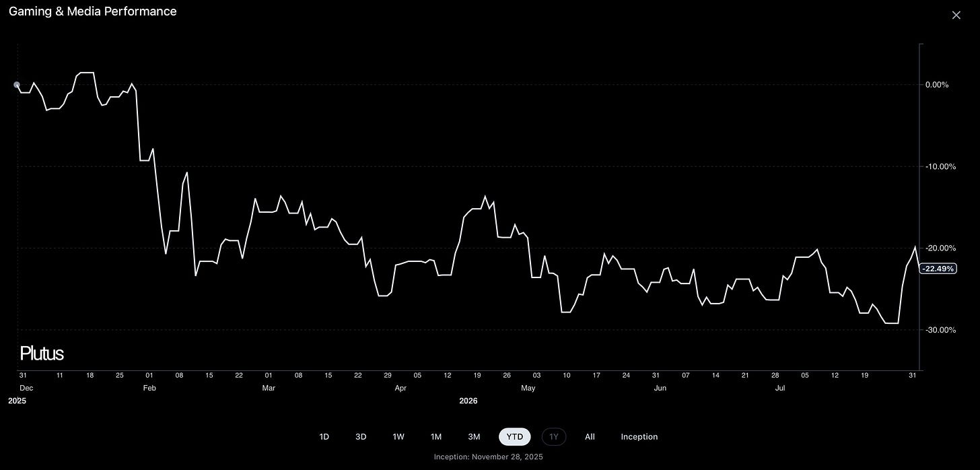Close the Gaming & Media Performance panel

(956, 15)
